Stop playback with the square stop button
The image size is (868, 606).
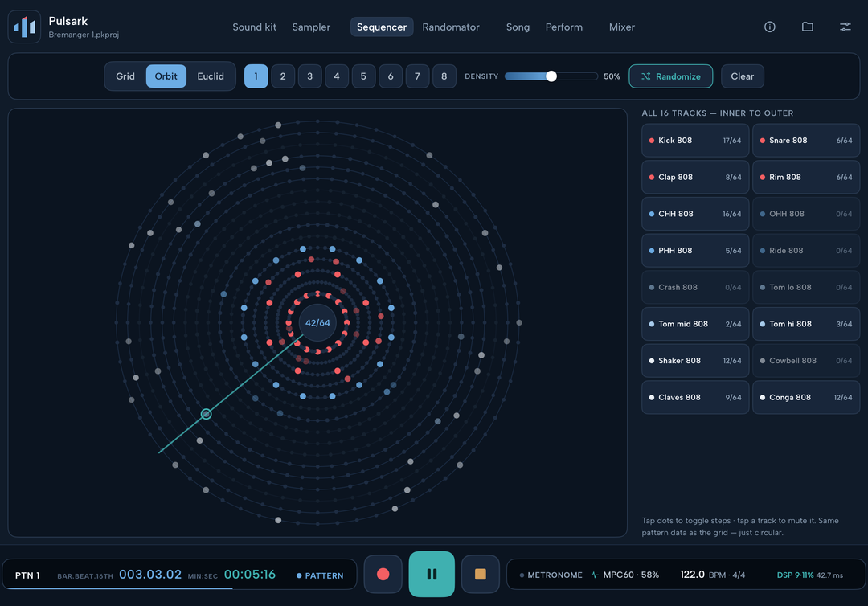[480, 574]
